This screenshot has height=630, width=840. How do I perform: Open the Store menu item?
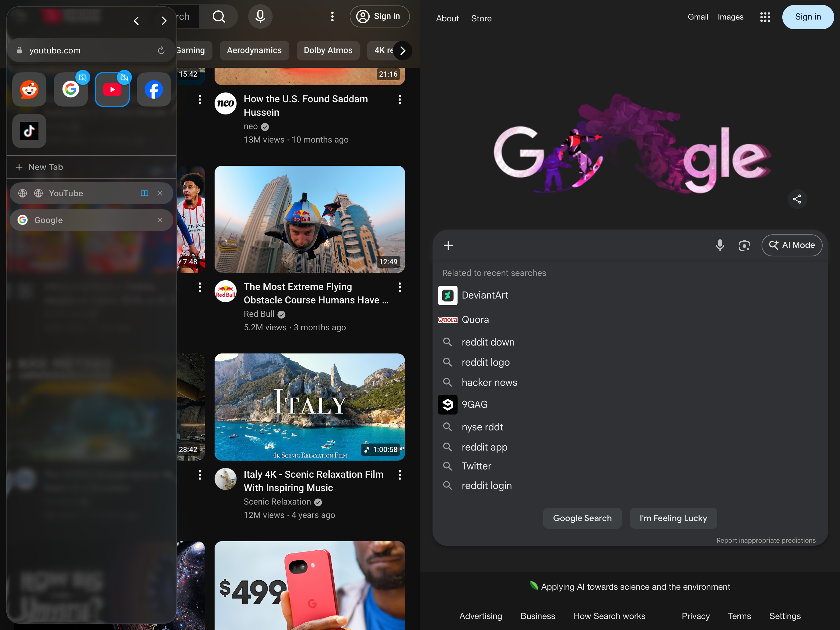point(481,18)
